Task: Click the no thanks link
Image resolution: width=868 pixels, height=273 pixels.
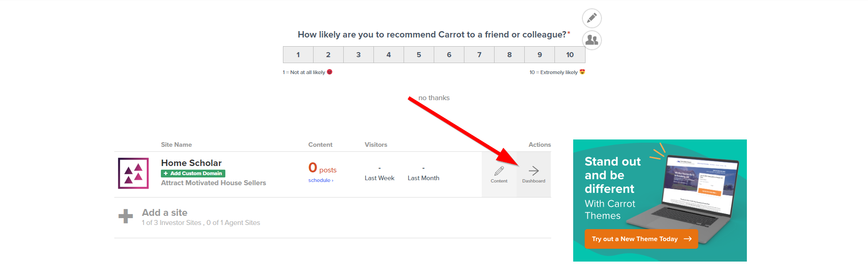Action: [434, 97]
